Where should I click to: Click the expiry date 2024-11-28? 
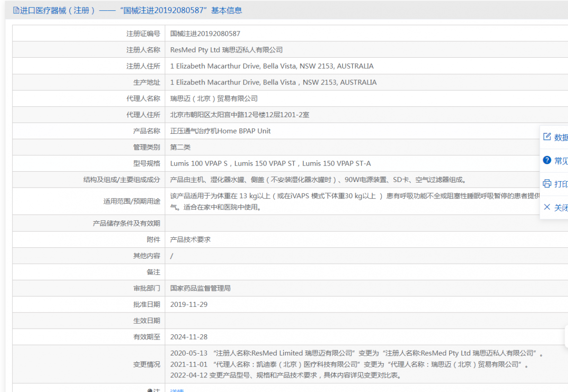pos(189,337)
